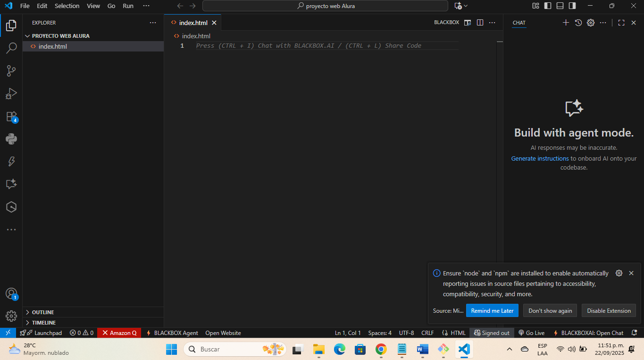Maximize the chat panel
This screenshot has width=644, height=360.
pyautogui.click(x=621, y=23)
